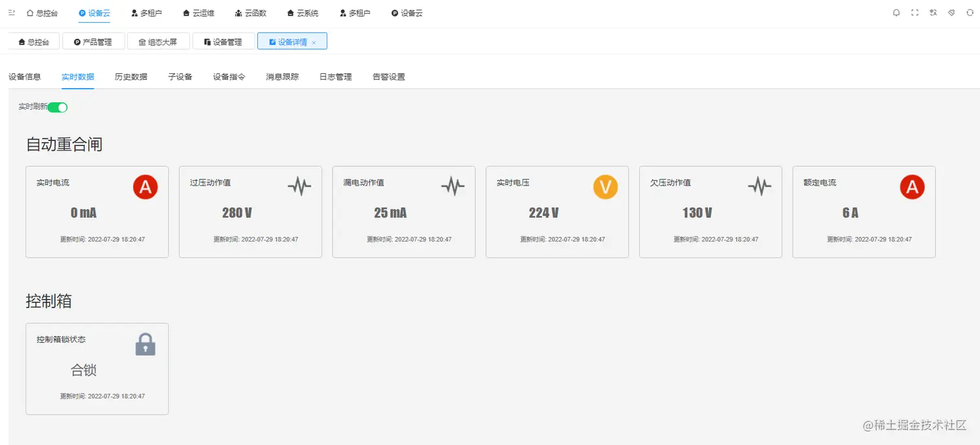Image resolution: width=980 pixels, height=445 pixels.
Task: Switch to the 产品管理 page tab
Action: (93, 42)
